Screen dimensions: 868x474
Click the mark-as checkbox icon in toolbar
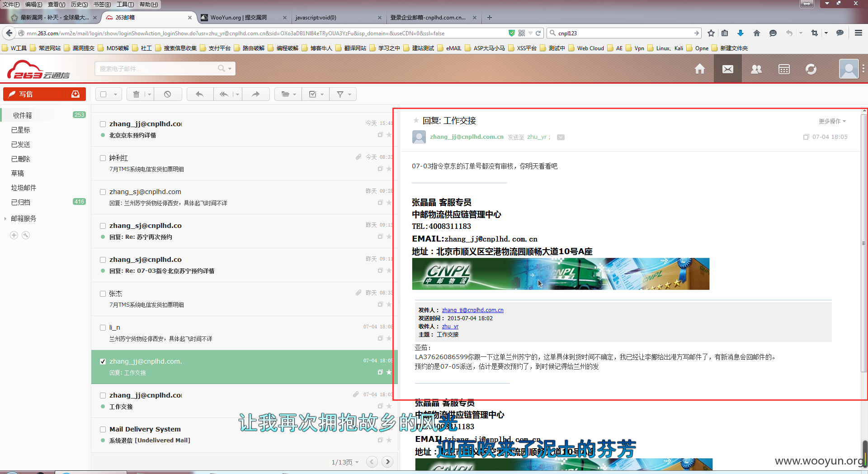tap(312, 94)
